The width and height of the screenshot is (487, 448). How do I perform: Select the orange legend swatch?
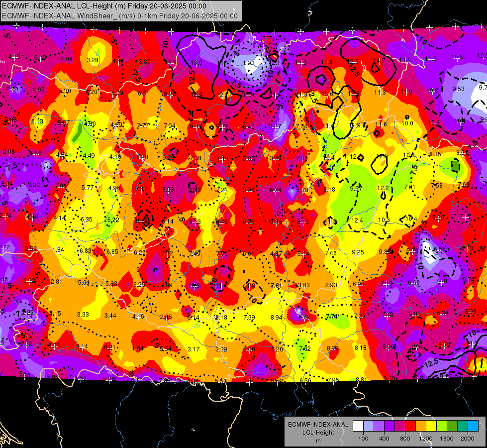pos(421,426)
